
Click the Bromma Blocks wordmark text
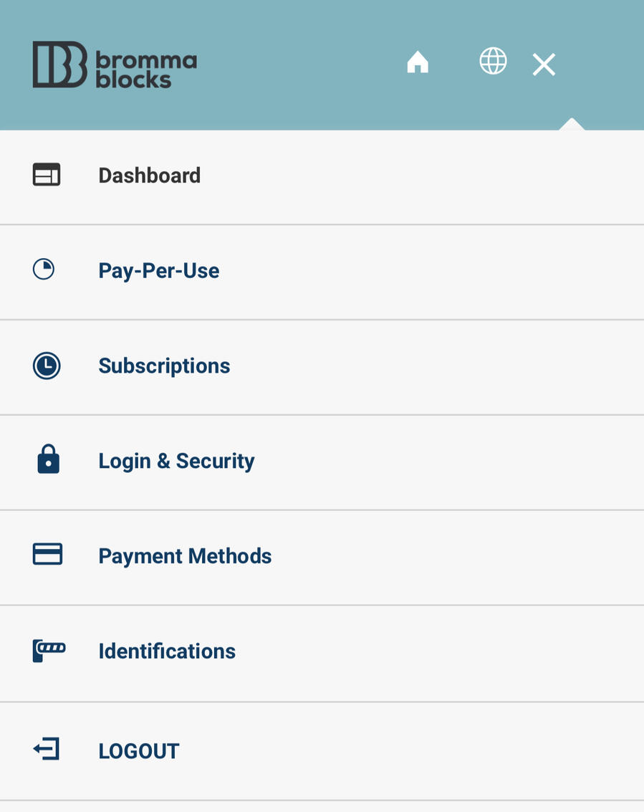tap(146, 70)
